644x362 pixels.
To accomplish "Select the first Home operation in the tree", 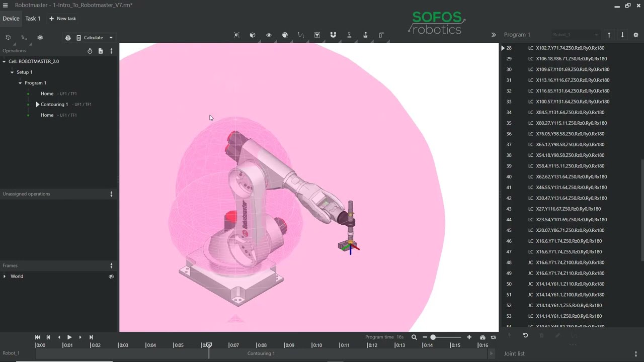I will pos(47,94).
